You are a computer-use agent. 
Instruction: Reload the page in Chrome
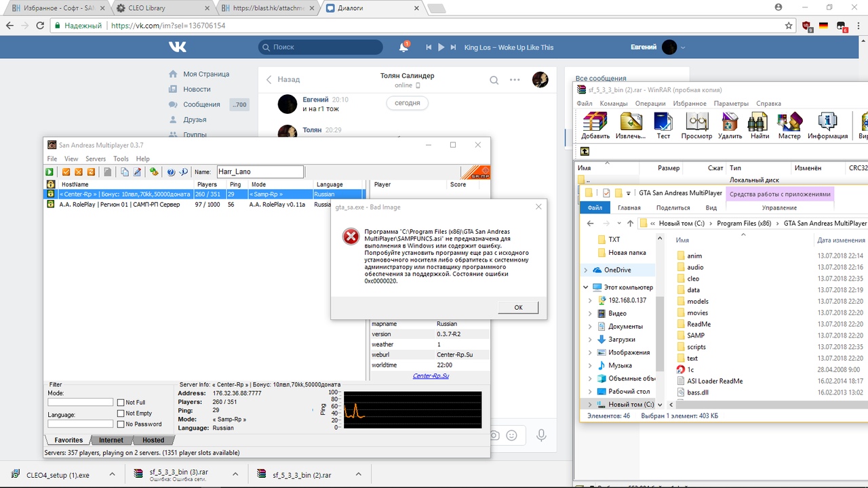(40, 26)
